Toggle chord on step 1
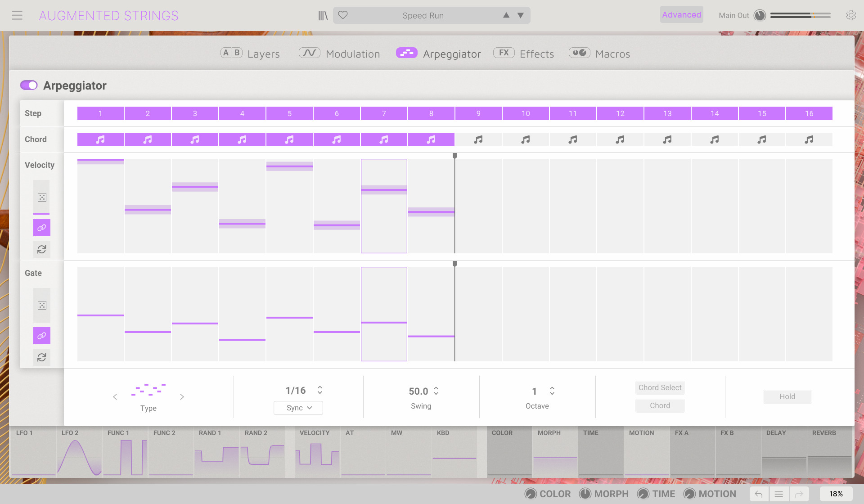 pos(100,139)
